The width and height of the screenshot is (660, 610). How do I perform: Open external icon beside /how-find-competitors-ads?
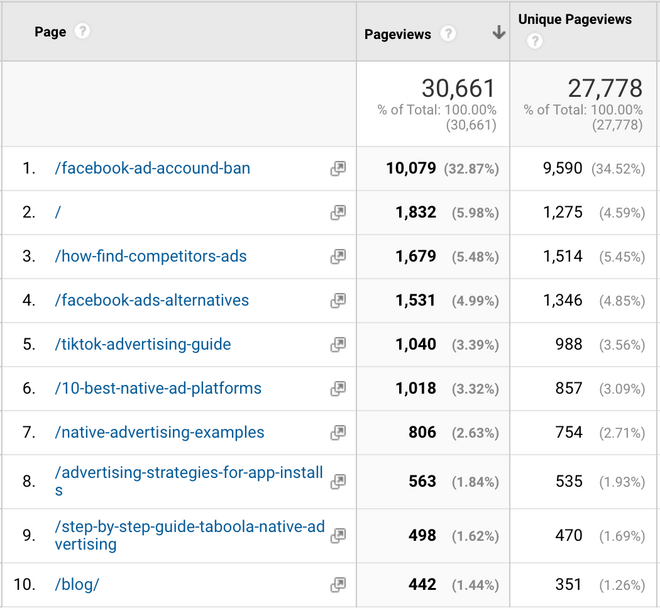[x=338, y=257]
